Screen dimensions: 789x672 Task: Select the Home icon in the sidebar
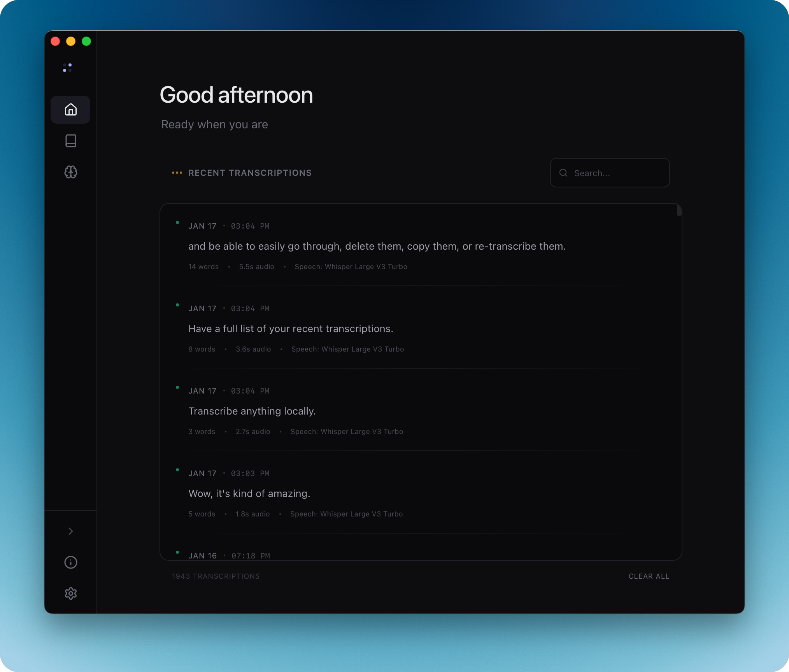click(x=70, y=110)
